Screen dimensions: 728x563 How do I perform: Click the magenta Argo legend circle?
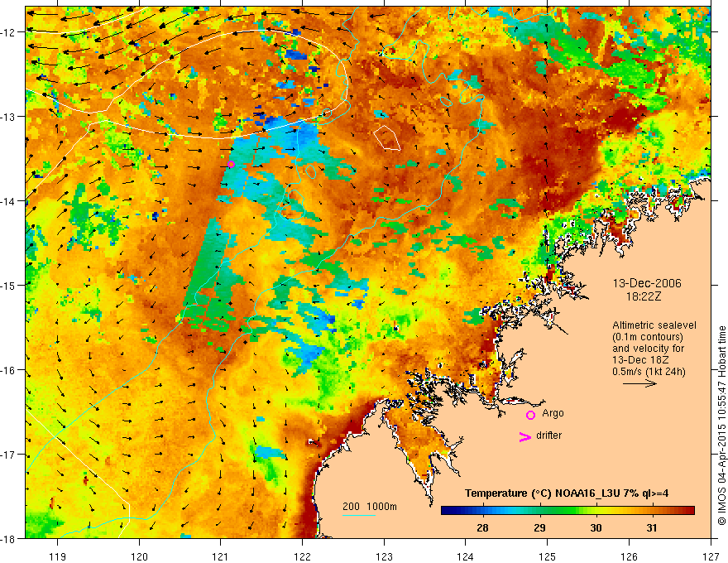(530, 416)
